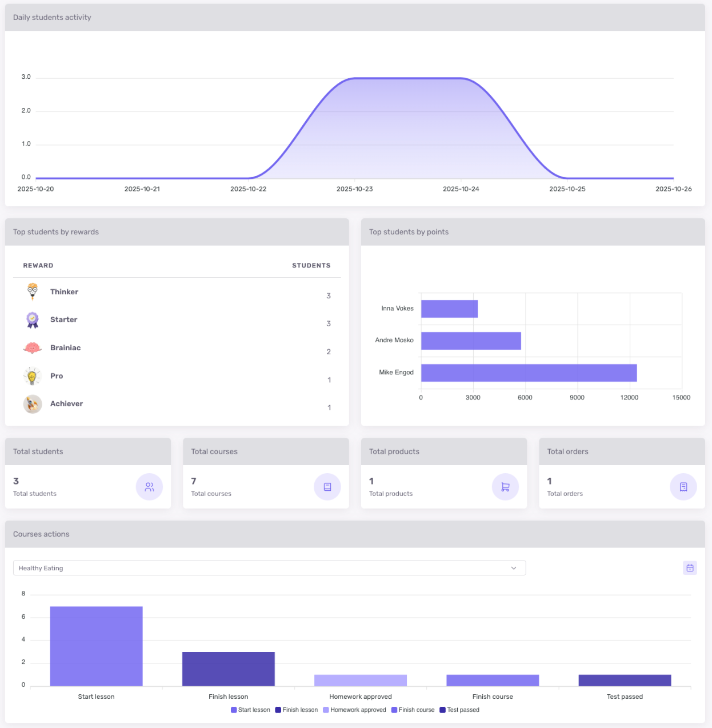Image resolution: width=712 pixels, height=728 pixels.
Task: Click the Starter ribbon badge icon
Action: (x=33, y=320)
